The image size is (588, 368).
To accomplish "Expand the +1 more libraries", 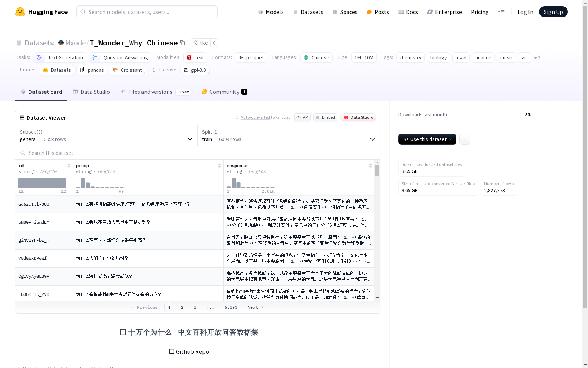I will click(152, 70).
